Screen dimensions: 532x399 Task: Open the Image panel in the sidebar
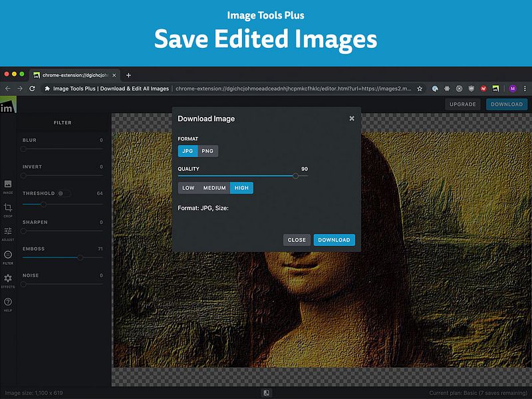coord(8,187)
